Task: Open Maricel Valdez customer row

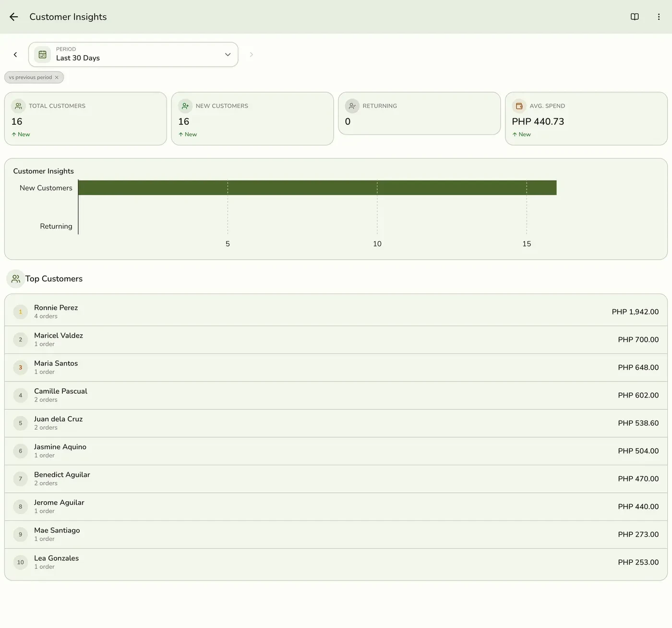Action: coord(336,340)
